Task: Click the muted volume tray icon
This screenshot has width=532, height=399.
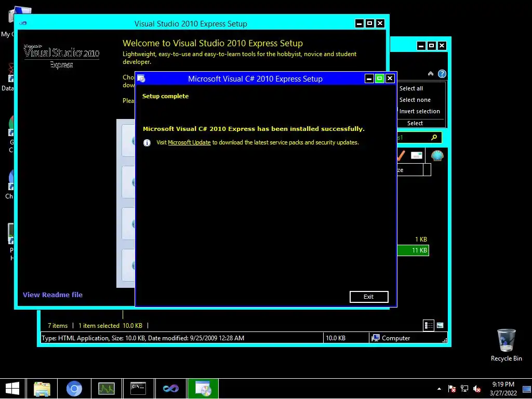Action: [477, 389]
